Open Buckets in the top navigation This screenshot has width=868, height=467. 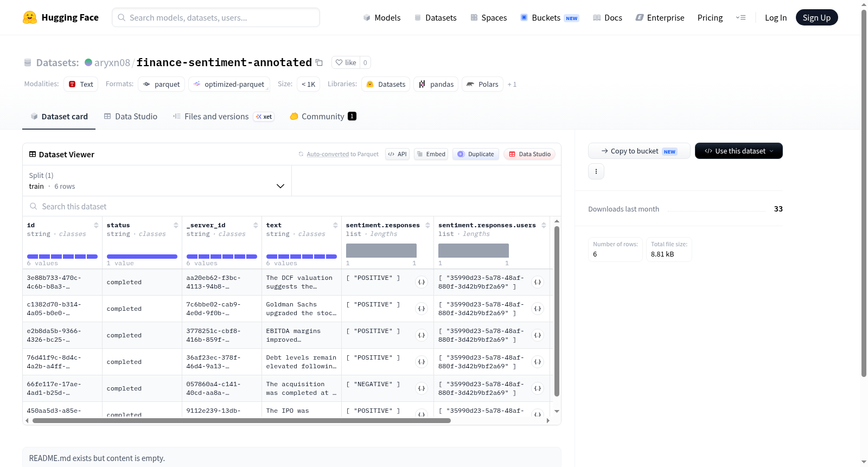click(550, 17)
